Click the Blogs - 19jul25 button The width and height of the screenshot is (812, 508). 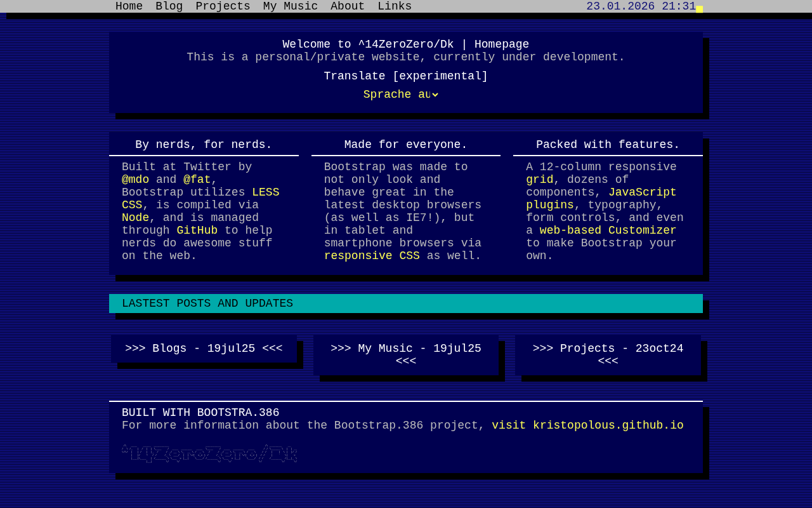click(204, 349)
